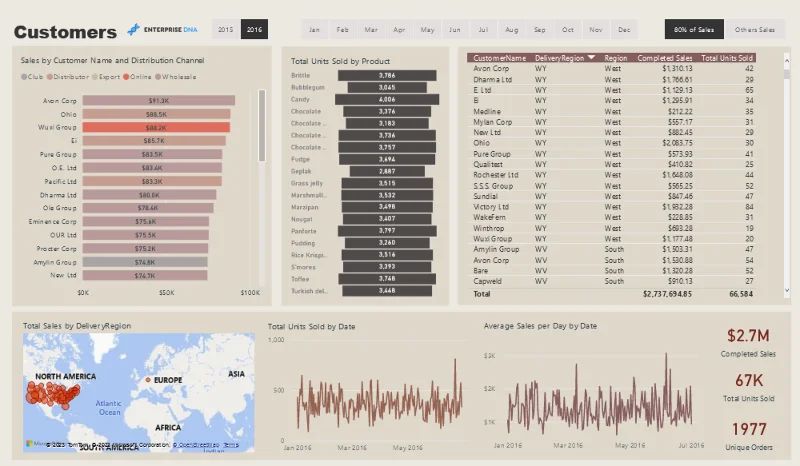Select Panforte 3,797 units bar
Screen dimensions: 800x466
tap(387, 231)
